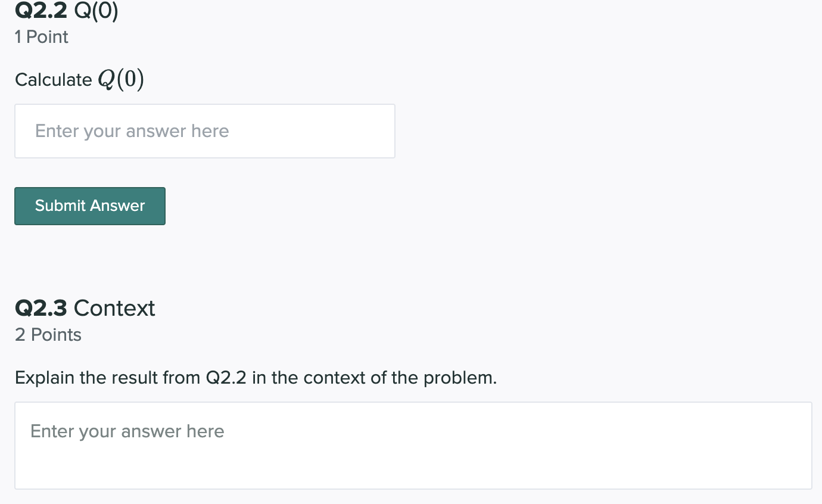822x504 pixels.
Task: Click the word 'Calculate' in the prompt
Action: coord(54,80)
